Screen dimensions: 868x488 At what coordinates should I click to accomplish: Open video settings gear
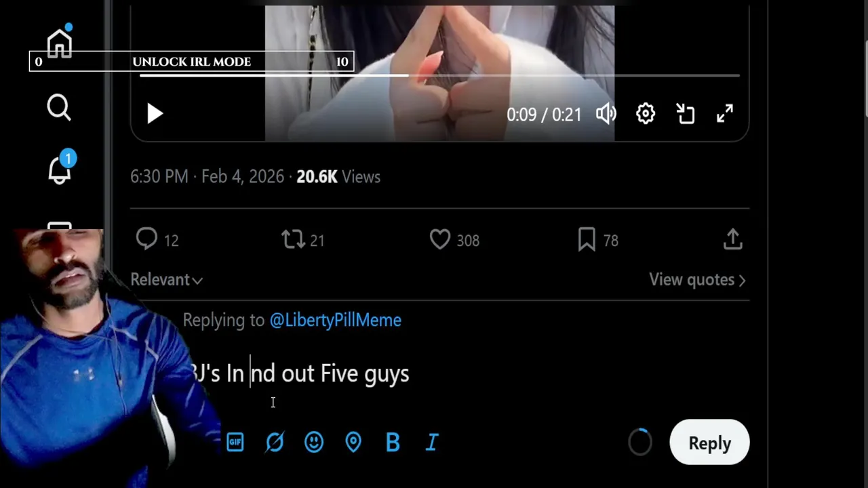[x=646, y=114]
